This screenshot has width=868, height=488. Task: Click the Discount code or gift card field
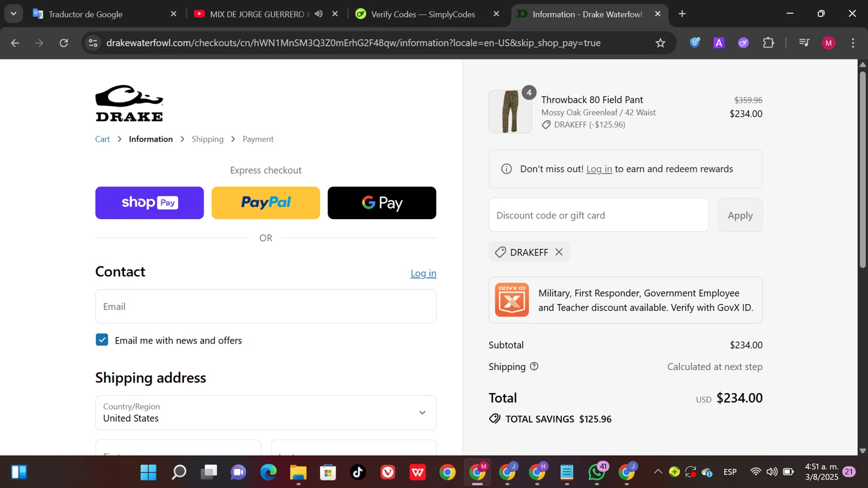tap(598, 215)
